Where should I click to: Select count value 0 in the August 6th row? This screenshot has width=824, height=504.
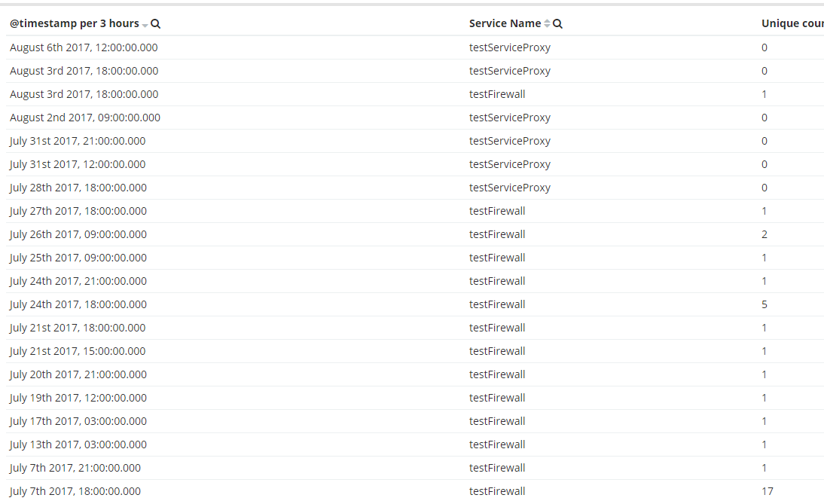pyautogui.click(x=764, y=47)
